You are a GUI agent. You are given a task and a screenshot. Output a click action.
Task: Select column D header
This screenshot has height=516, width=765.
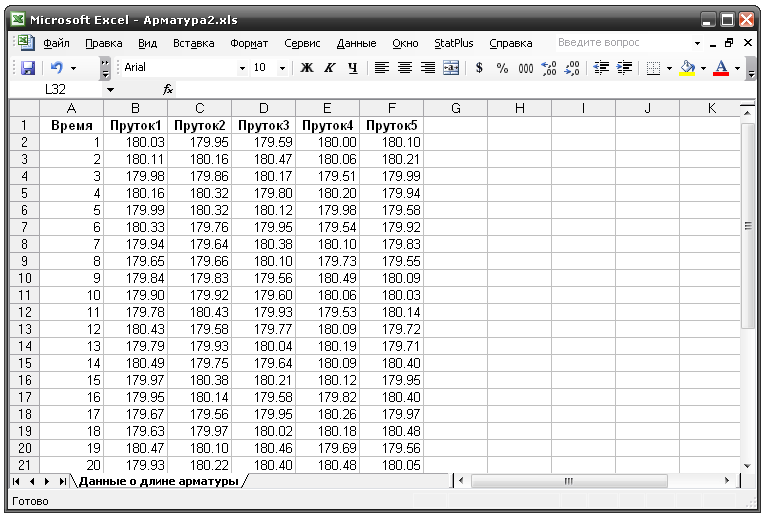click(x=263, y=108)
